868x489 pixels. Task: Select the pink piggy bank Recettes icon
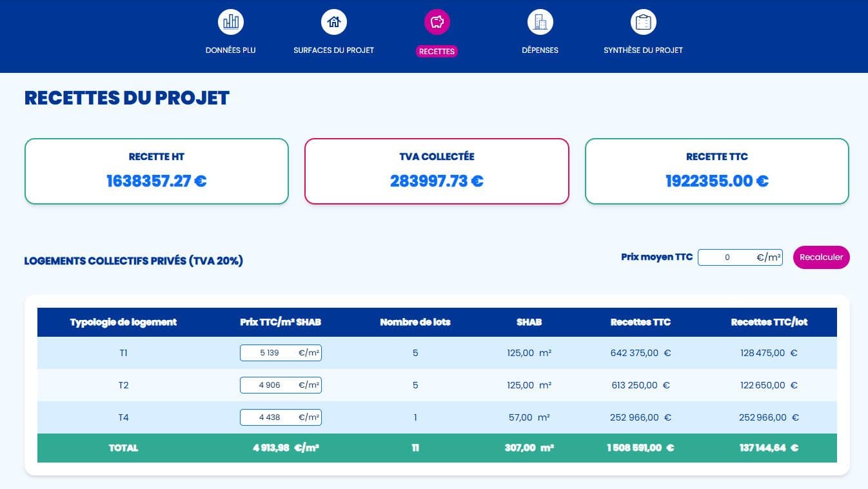click(437, 23)
